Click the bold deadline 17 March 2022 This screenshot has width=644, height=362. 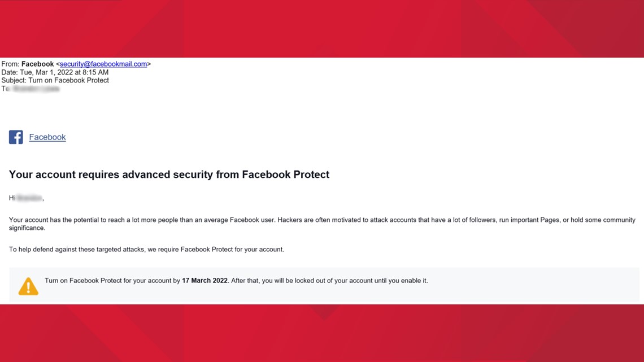coord(204,281)
